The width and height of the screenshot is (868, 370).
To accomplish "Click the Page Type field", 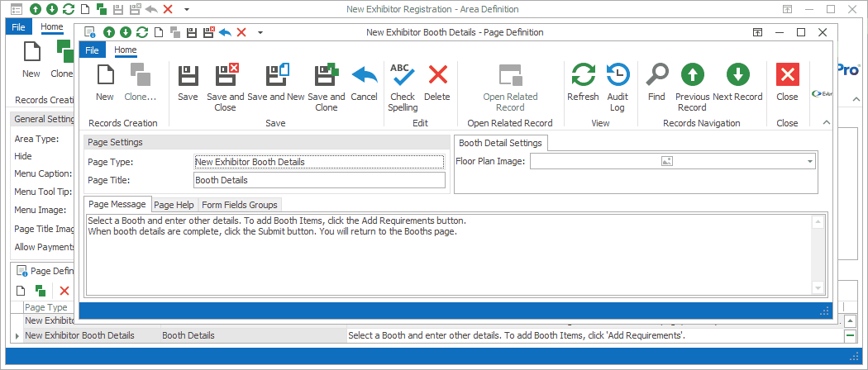I will pos(319,162).
